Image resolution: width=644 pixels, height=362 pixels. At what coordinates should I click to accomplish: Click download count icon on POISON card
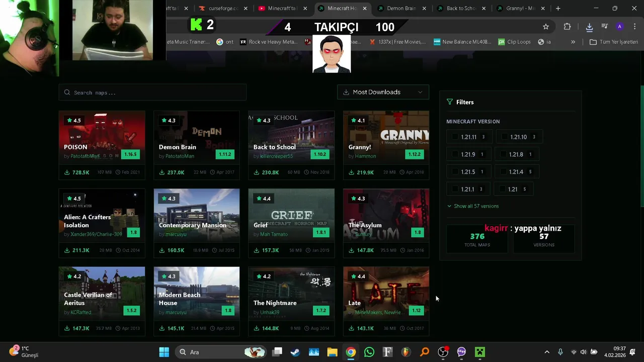click(67, 172)
